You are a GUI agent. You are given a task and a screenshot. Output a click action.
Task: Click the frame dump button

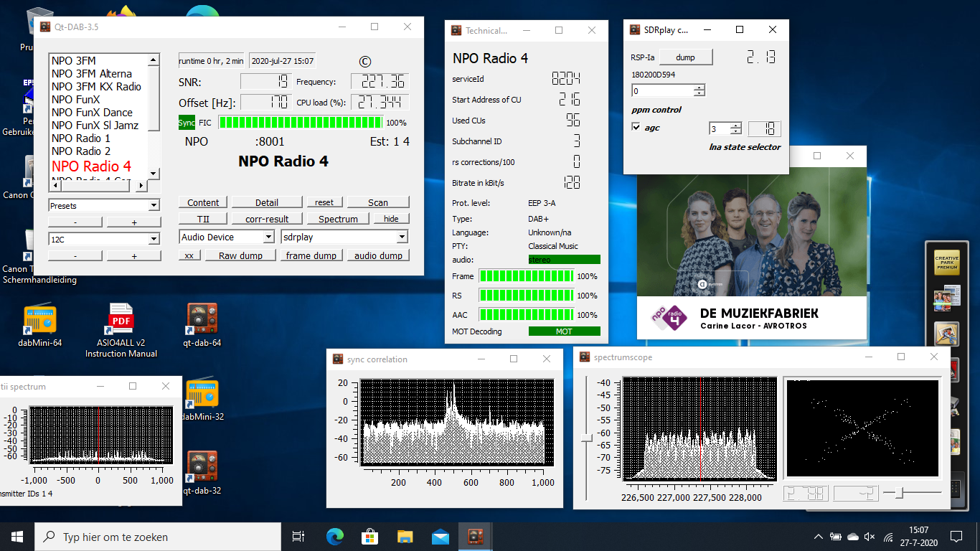[311, 255]
